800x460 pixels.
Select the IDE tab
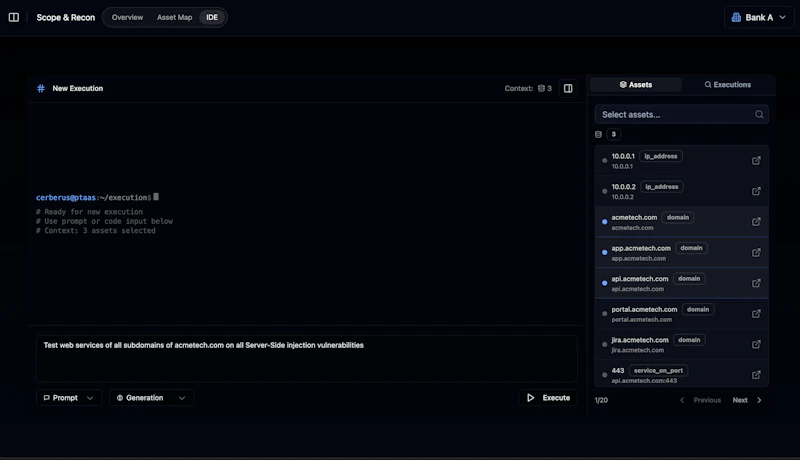tap(212, 17)
